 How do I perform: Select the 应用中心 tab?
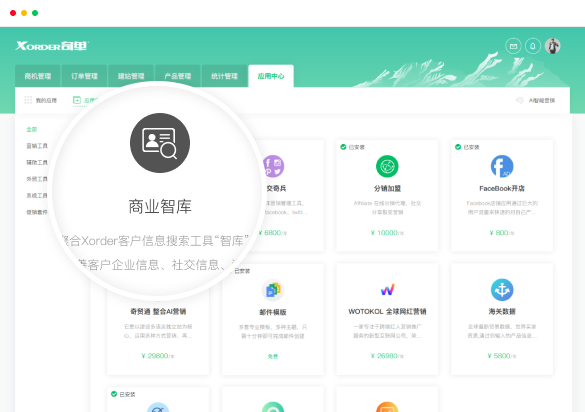click(x=271, y=76)
